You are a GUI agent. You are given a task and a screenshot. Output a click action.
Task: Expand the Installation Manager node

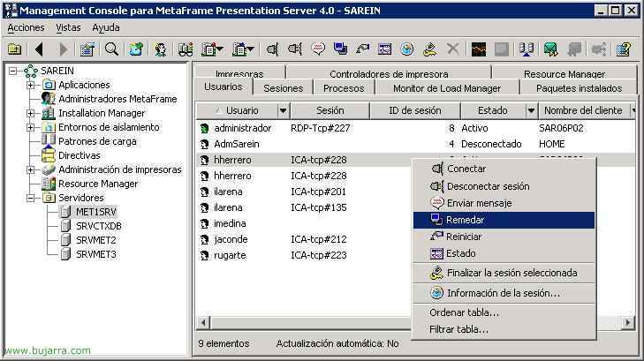coord(31,113)
